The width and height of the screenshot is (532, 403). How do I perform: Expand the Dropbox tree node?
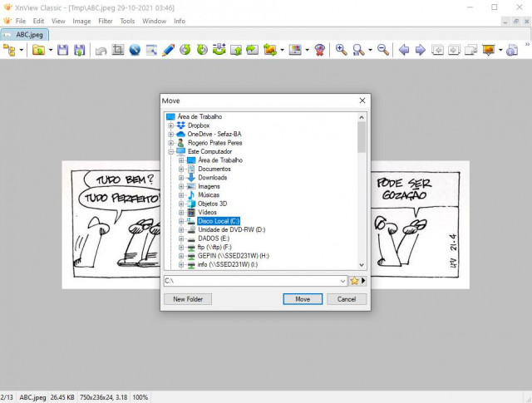tap(171, 125)
